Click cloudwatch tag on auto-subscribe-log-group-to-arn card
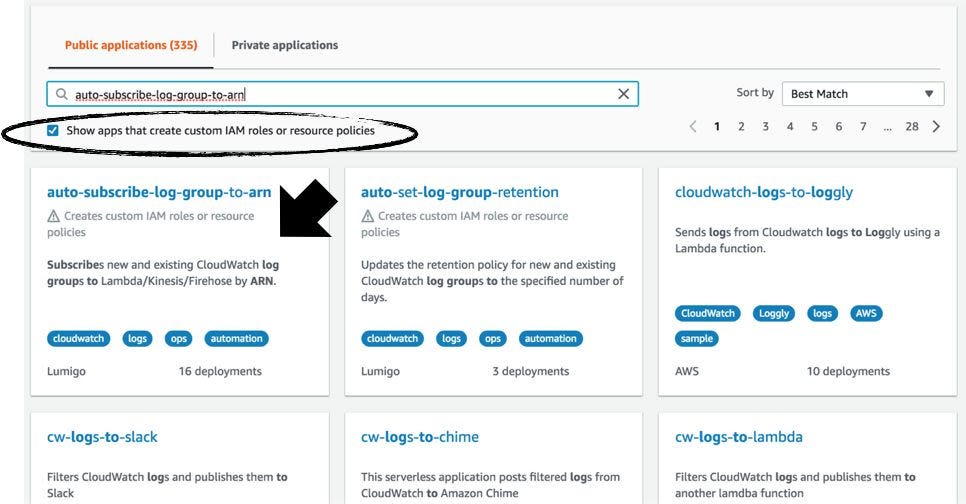 [78, 338]
